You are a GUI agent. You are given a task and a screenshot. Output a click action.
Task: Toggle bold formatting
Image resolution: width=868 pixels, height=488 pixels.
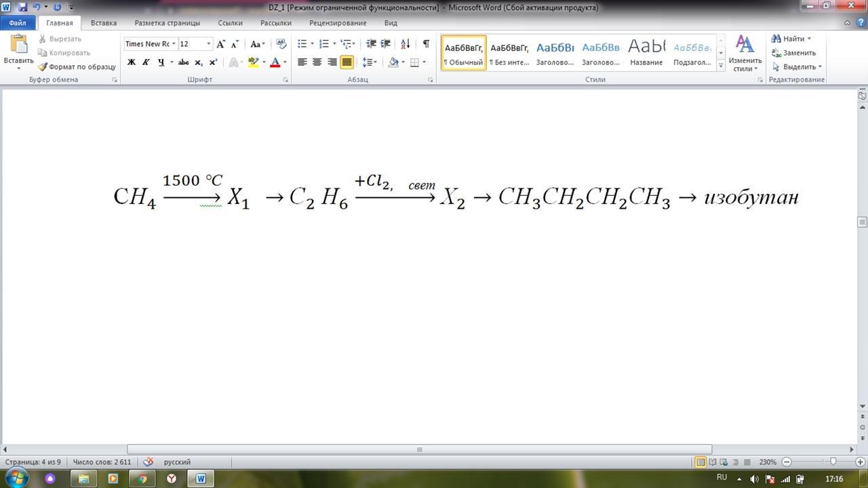click(132, 62)
